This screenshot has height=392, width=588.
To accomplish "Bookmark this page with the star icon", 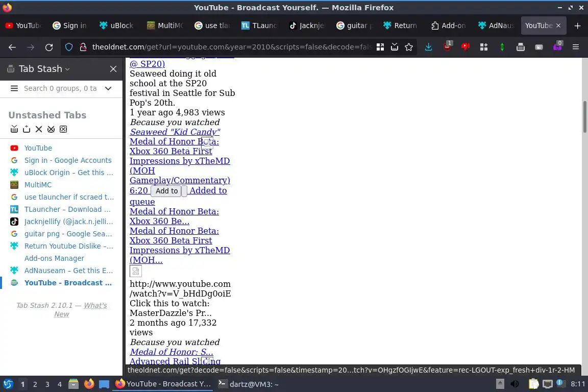I will click(x=409, y=47).
